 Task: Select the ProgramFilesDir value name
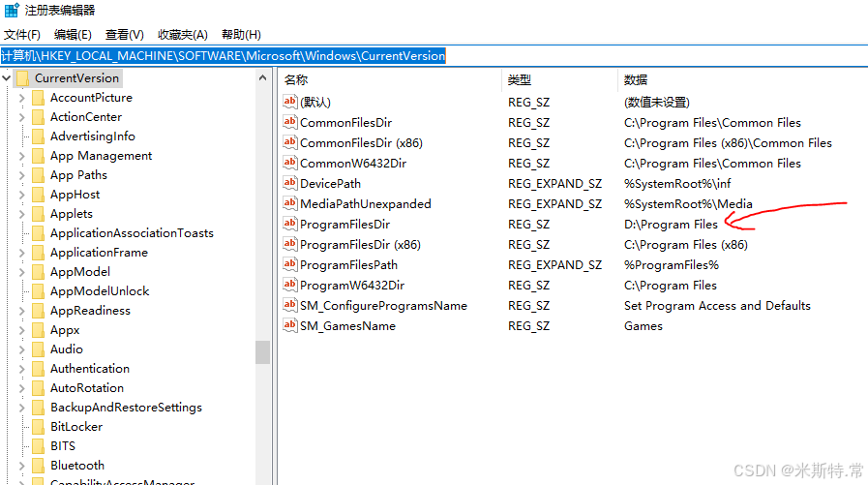coord(344,225)
